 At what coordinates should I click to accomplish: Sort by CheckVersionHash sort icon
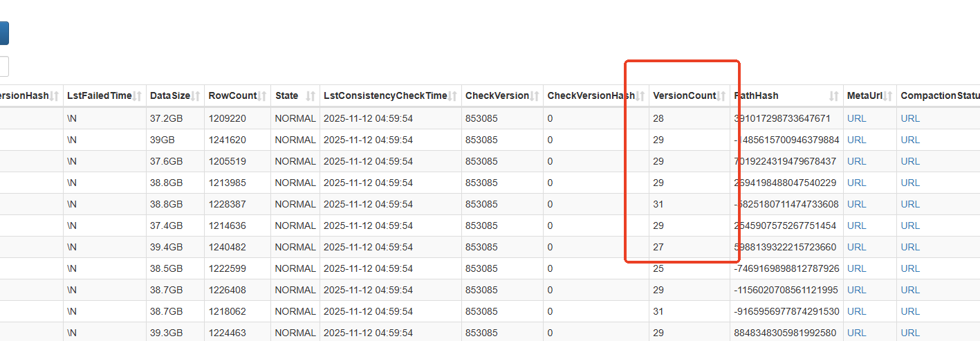tap(641, 96)
